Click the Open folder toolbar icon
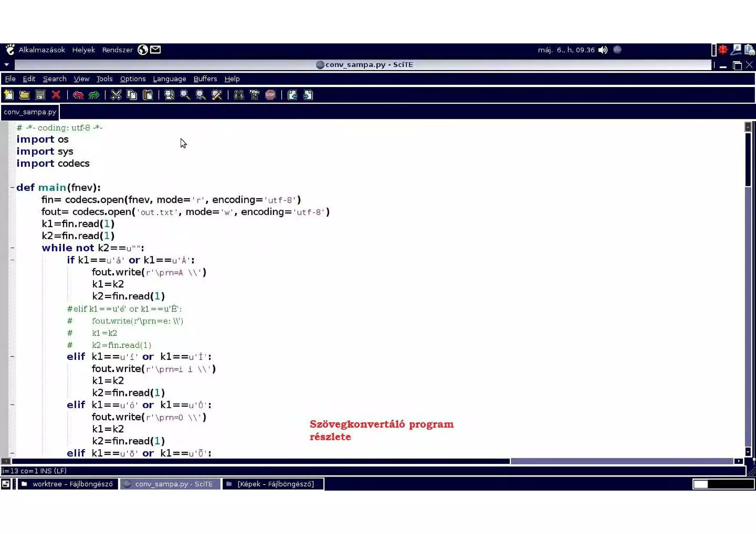The image size is (756, 534). tap(24, 95)
